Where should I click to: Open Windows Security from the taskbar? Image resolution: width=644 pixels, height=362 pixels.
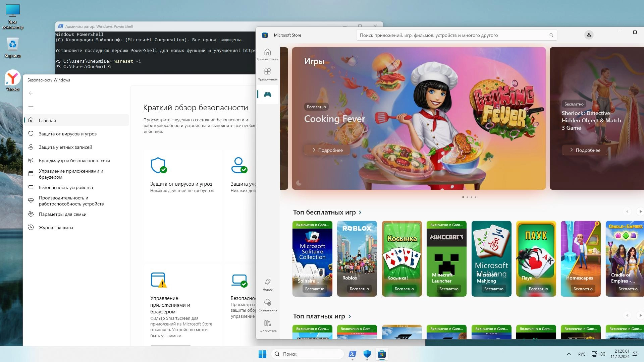(367, 354)
